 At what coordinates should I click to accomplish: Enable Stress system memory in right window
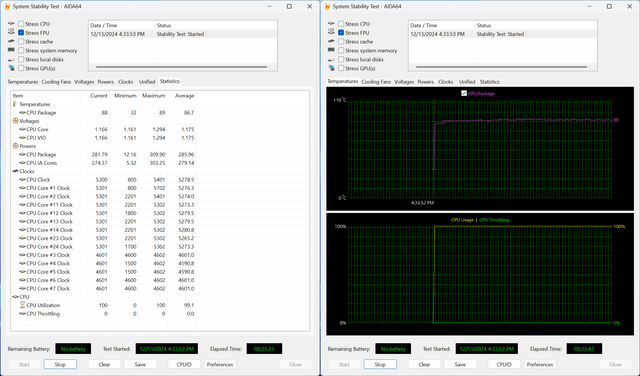click(341, 51)
